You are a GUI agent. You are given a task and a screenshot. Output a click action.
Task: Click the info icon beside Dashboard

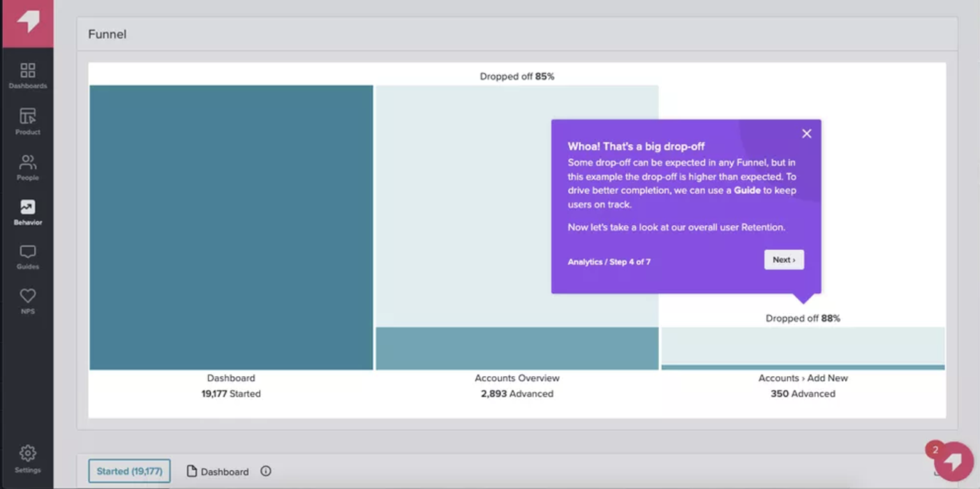(266, 471)
